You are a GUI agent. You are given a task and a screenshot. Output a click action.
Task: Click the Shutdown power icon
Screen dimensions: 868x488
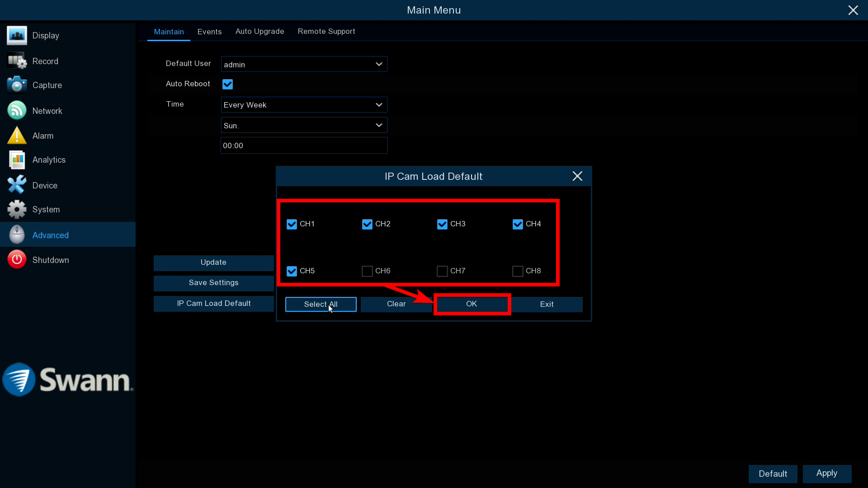(x=17, y=260)
